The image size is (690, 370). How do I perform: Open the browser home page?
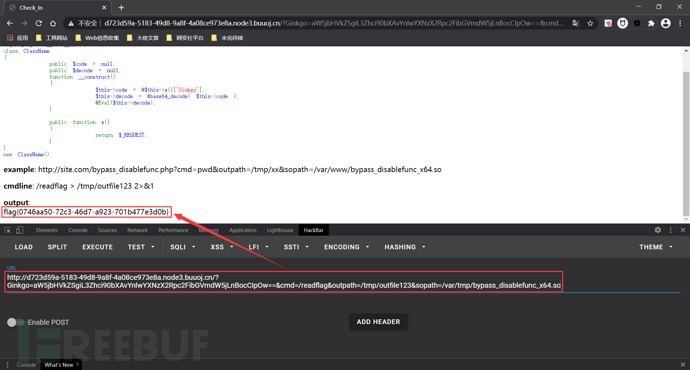tap(53, 23)
